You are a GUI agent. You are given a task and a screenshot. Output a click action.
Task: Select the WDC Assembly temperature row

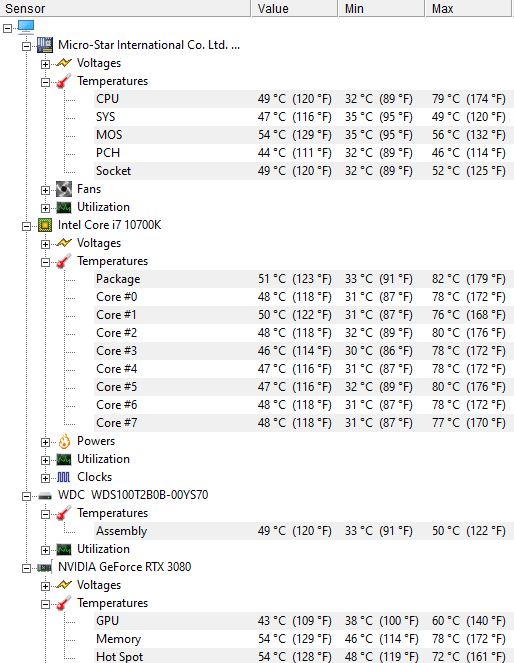(x=302, y=531)
